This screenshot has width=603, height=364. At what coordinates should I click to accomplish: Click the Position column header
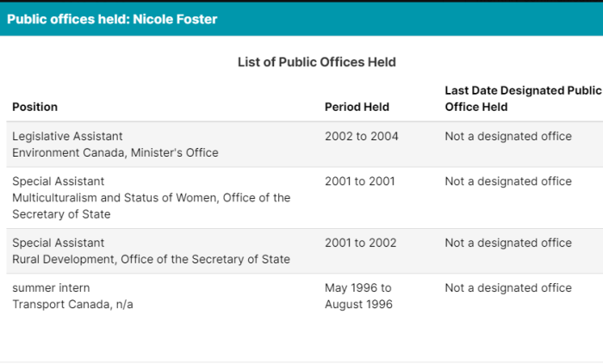click(35, 107)
